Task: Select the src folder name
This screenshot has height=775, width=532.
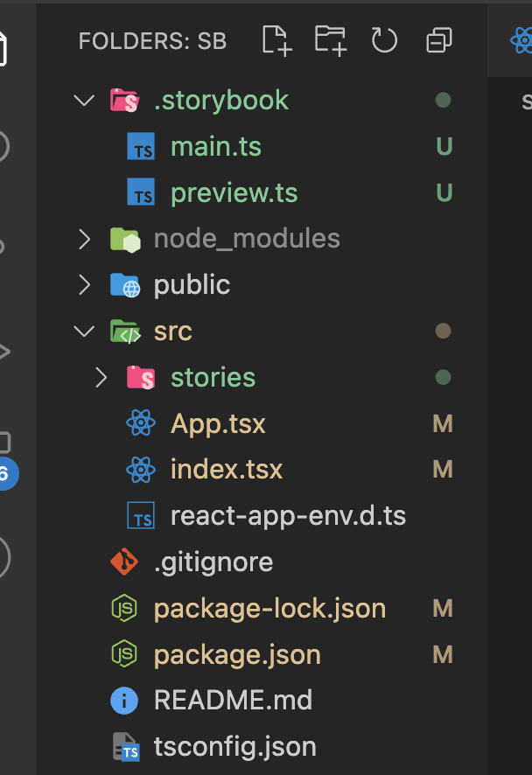Action: tap(173, 332)
